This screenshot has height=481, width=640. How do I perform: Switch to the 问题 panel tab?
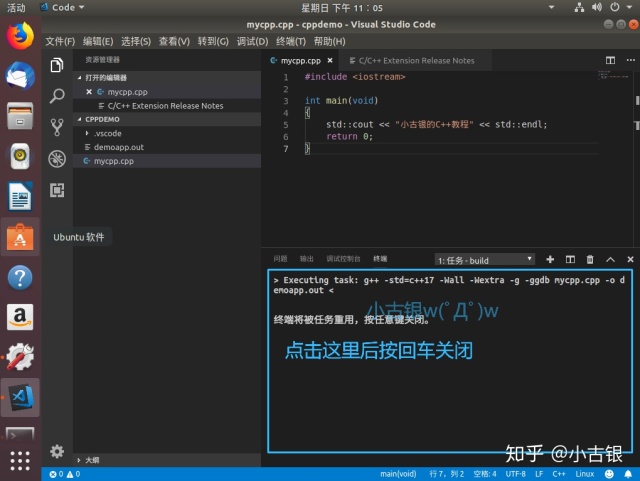280,258
